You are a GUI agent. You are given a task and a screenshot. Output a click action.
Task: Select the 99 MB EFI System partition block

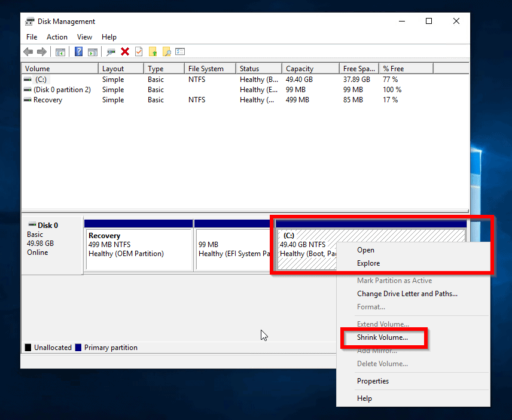point(233,248)
